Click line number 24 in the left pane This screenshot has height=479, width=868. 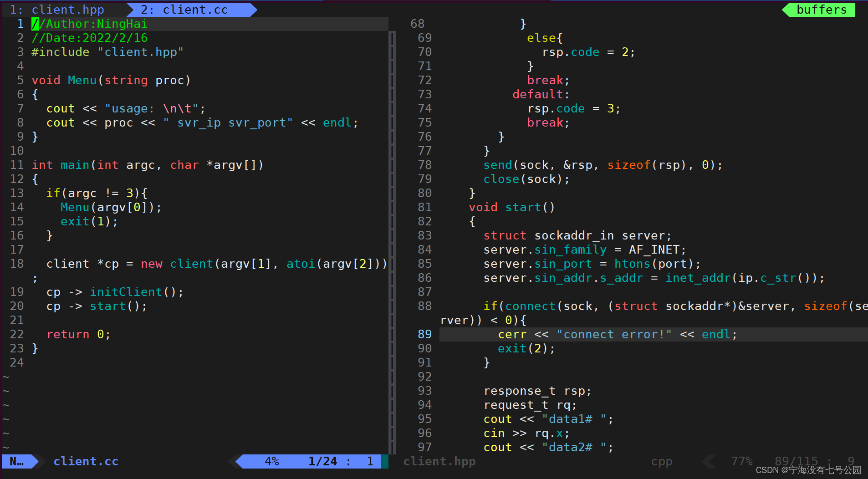click(17, 362)
